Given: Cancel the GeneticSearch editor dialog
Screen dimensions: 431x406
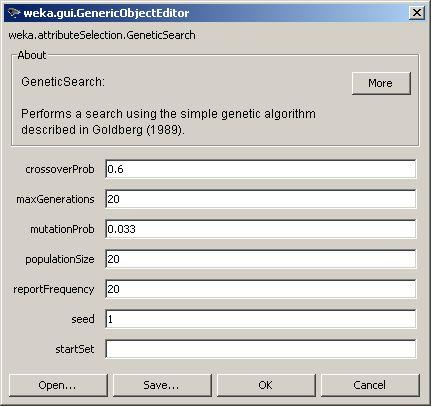Looking at the screenshot, I should click(370, 385).
